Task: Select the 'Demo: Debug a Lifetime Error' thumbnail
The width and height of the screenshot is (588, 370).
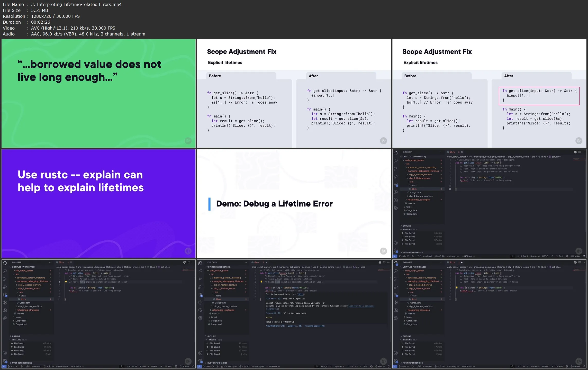Action: click(x=294, y=203)
